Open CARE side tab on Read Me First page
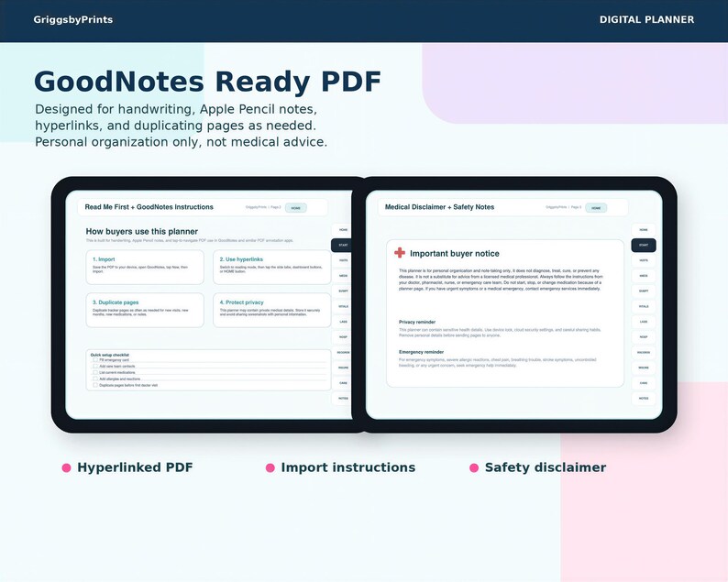Viewport: 728px width, 582px height. [343, 383]
